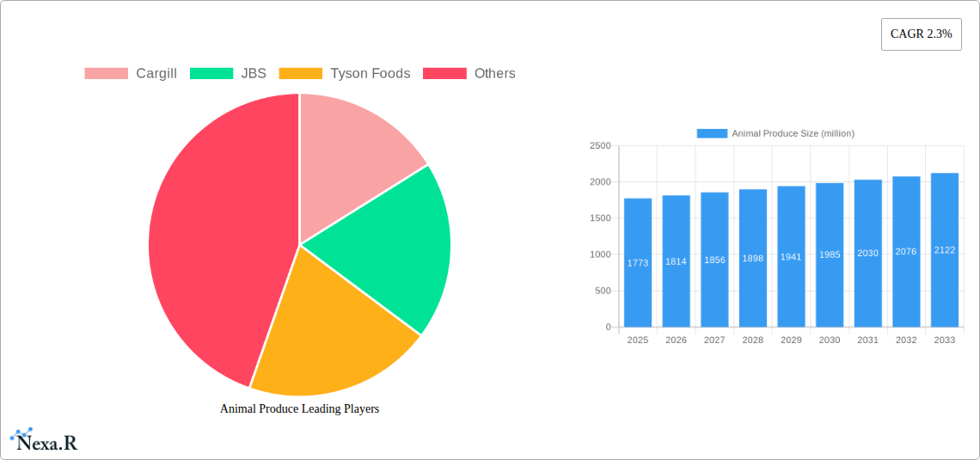
Task: Click the 2027 x-axis label
Action: click(714, 340)
